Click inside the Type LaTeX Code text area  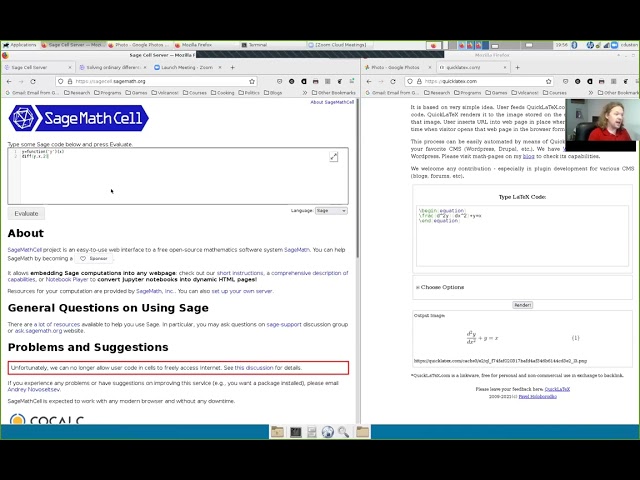(x=522, y=236)
